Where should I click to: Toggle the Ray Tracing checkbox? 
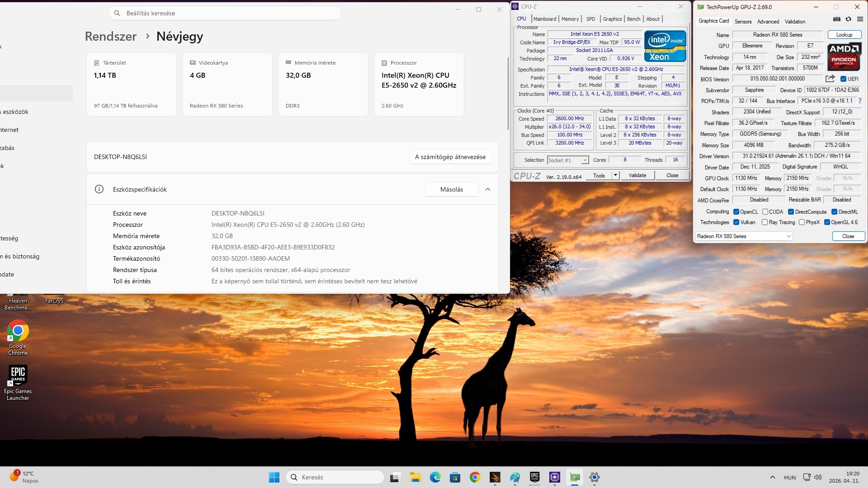765,222
